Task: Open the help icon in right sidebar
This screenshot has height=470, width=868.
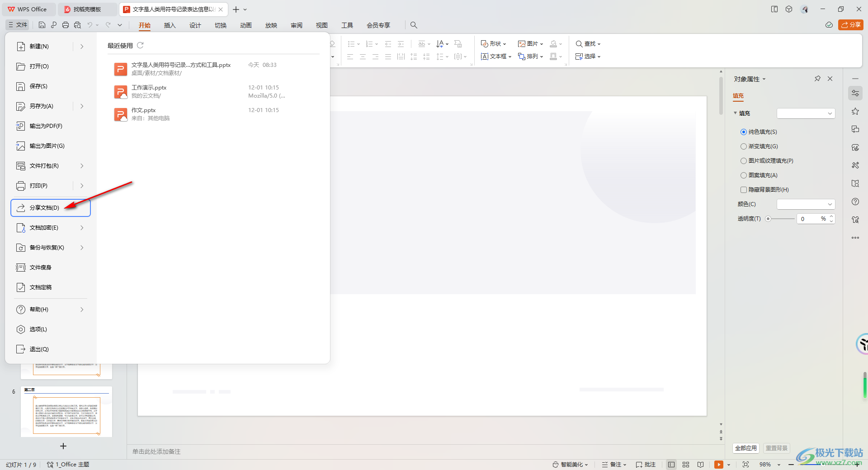Action: [x=855, y=202]
